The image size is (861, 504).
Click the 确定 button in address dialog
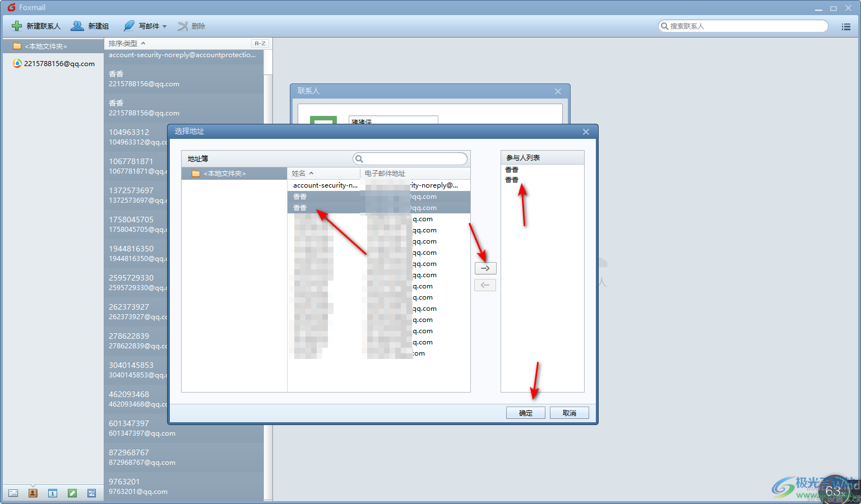coord(526,413)
